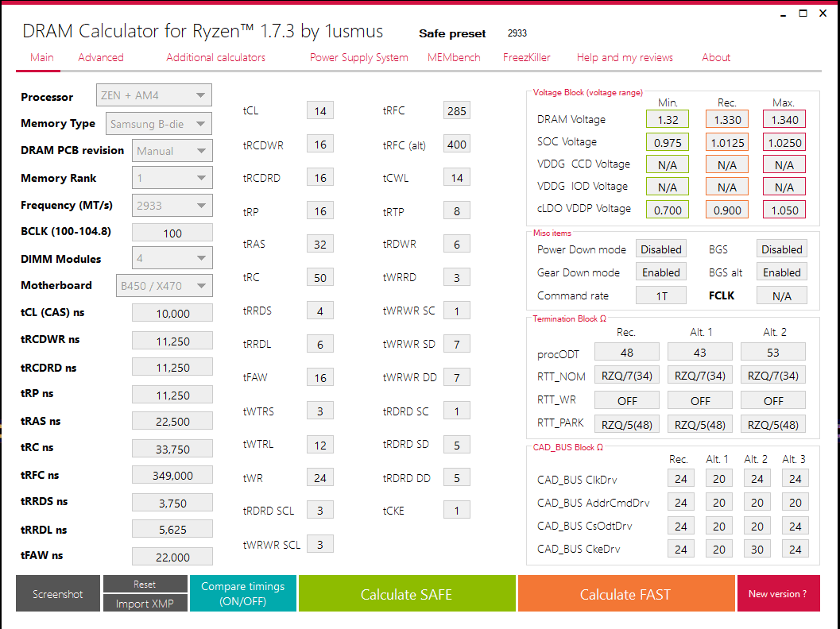Image resolution: width=840 pixels, height=629 pixels.
Task: Click the DRAM Voltage Max value 1.340
Action: [784, 119]
